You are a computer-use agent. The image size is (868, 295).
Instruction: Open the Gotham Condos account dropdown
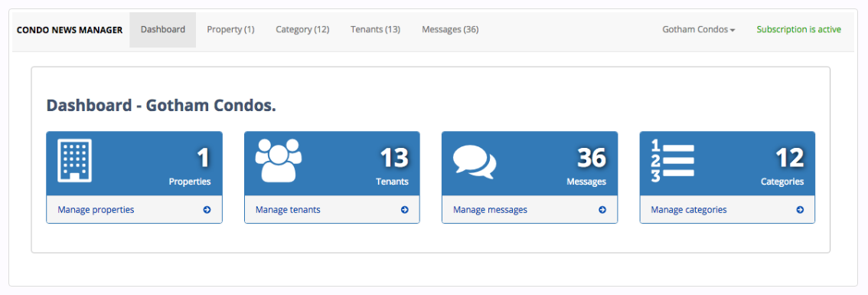699,30
